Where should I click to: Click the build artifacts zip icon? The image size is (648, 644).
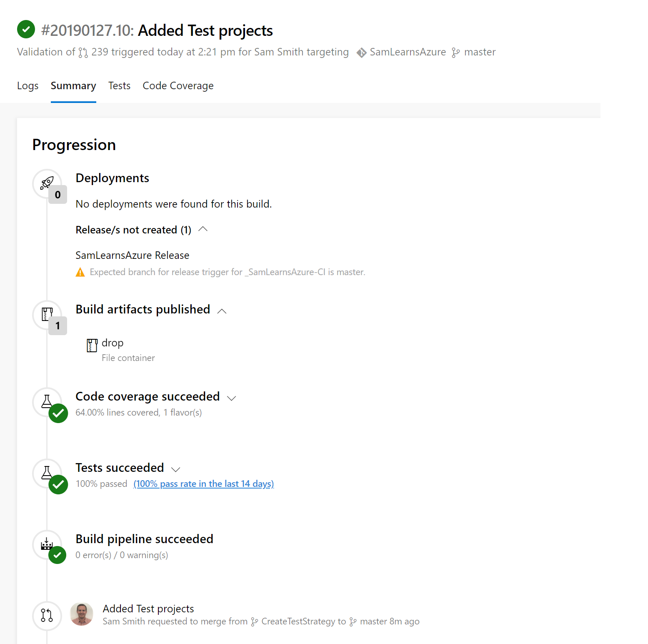click(x=47, y=314)
